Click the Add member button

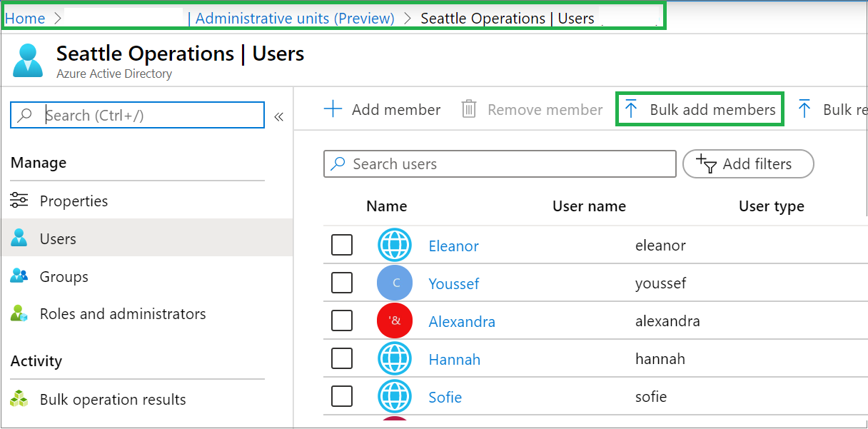pos(383,109)
